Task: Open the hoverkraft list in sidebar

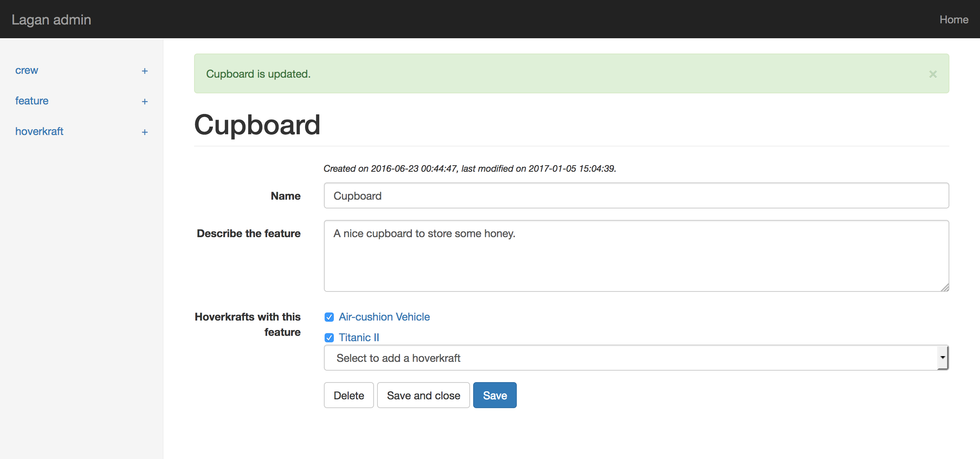Action: click(x=39, y=132)
